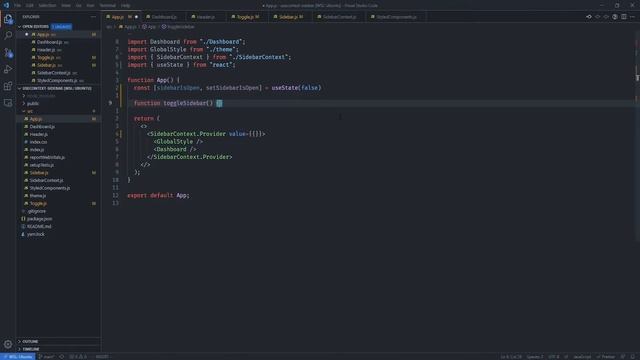Switch to the Toggle.js editor tab
The height and width of the screenshot is (360, 640).
pyautogui.click(x=248, y=17)
